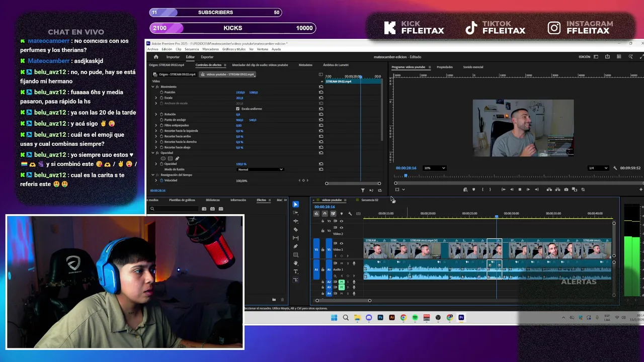The width and height of the screenshot is (644, 362).
Task: Select the Type tool
Action: (x=295, y=271)
